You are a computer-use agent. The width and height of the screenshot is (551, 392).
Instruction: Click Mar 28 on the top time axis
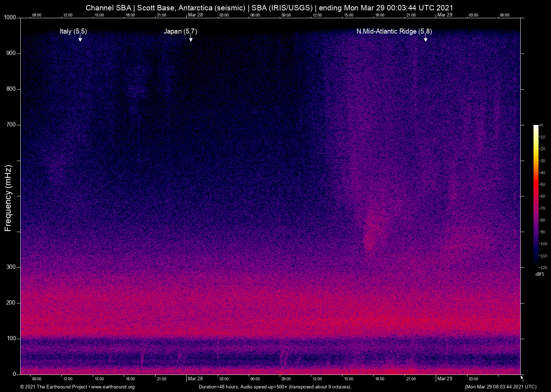tap(195, 15)
